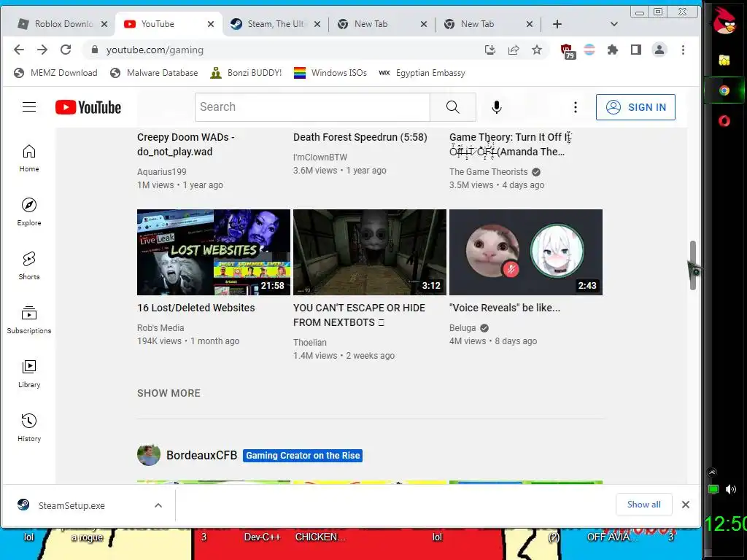Screen dimensions: 747x560
Task: Open 16 Lost/Deleted Websites thumbnail
Action: click(x=214, y=252)
